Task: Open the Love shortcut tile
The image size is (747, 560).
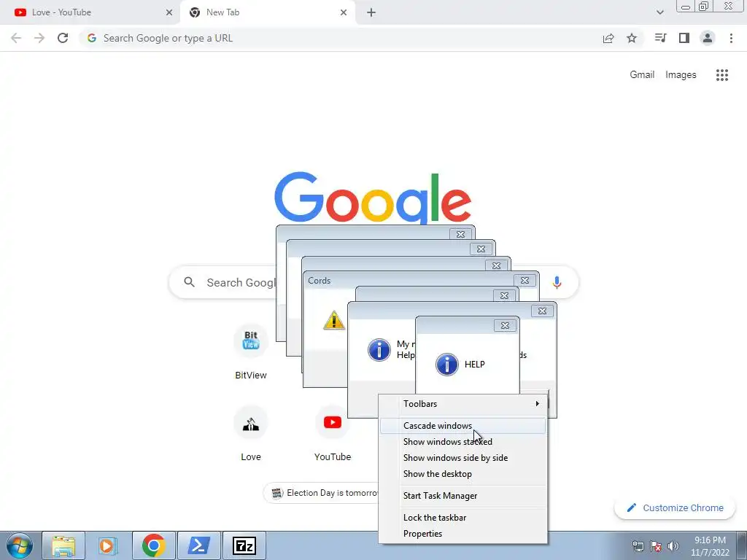Action: click(251, 433)
